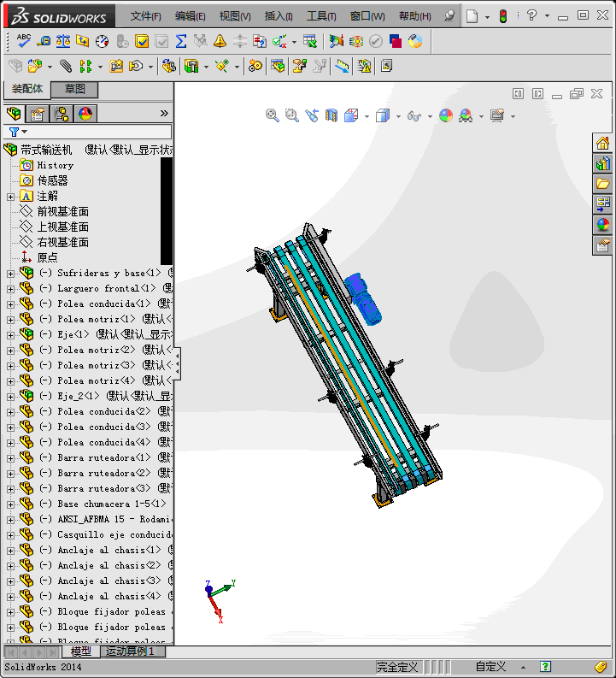Click Linear Component Pattern icon
Screen dimensions: 616x678
(x=85, y=66)
